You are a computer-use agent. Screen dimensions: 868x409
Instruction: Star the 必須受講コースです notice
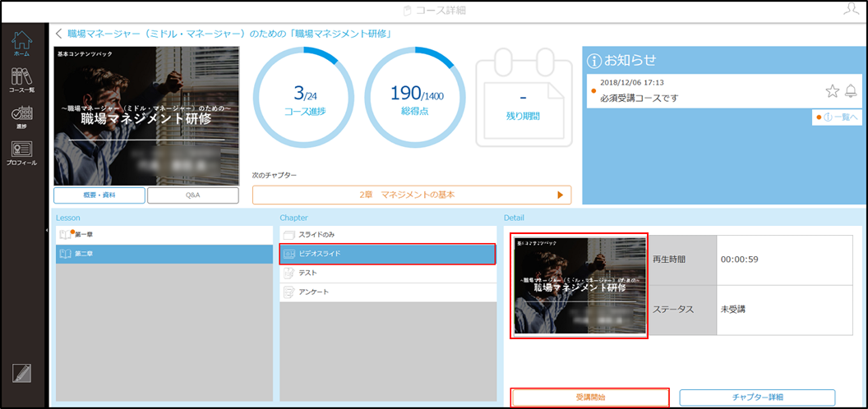pos(832,91)
